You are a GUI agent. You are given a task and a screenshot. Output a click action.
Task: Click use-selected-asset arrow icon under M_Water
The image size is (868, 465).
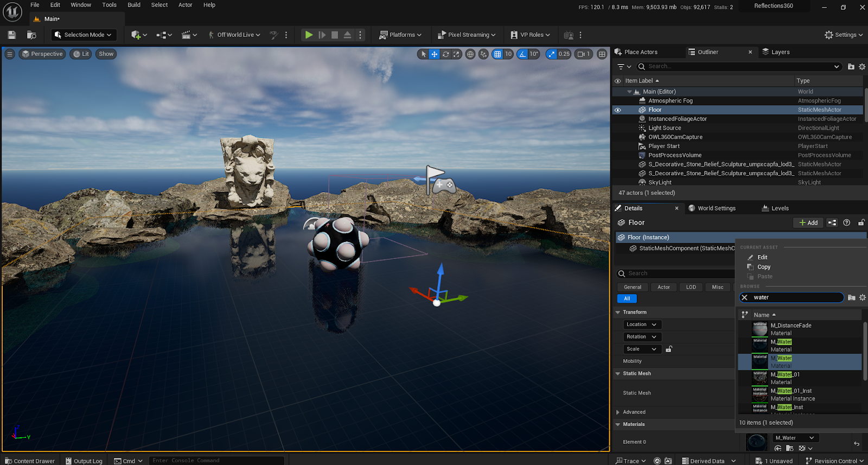(778, 448)
